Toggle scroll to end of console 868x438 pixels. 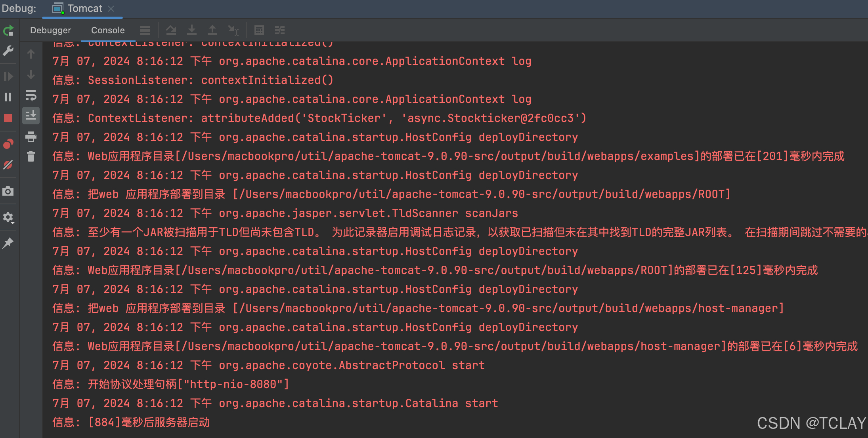click(31, 116)
